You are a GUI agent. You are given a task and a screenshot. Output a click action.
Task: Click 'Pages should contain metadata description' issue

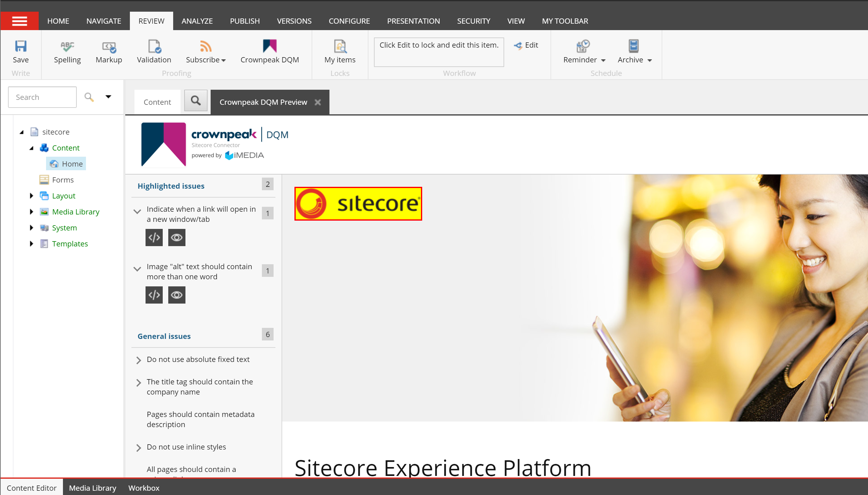[x=200, y=419]
